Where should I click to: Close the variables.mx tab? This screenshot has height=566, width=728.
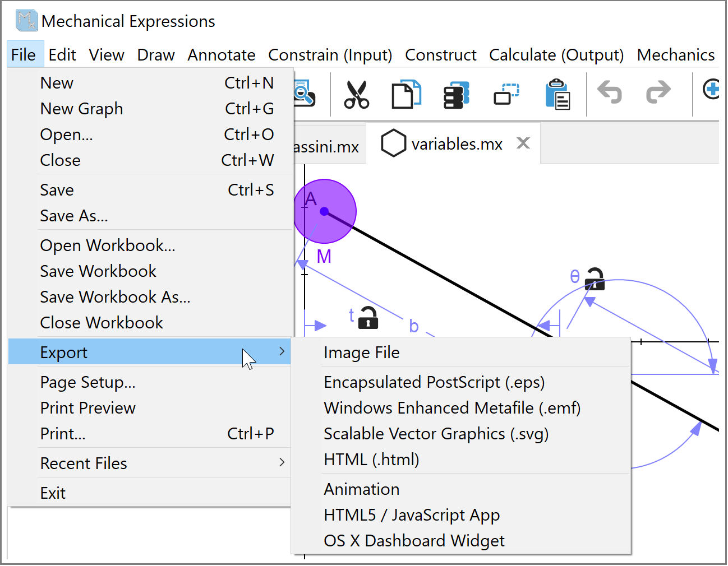point(523,143)
